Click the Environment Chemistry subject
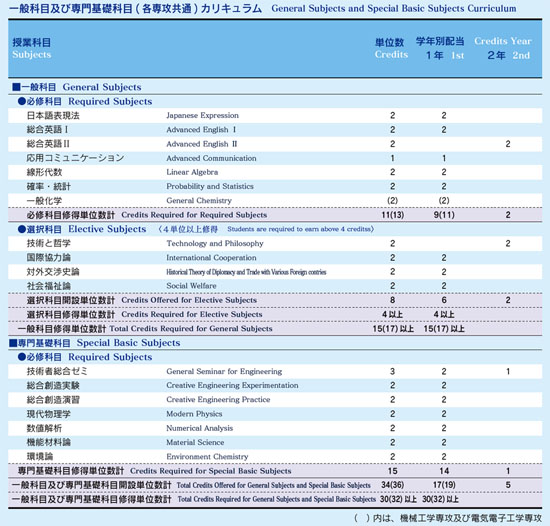The image size is (550, 526). [207, 457]
